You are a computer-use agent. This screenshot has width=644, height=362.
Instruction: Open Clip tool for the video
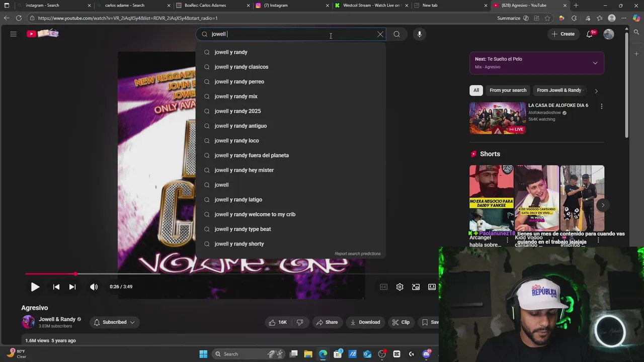401,322
